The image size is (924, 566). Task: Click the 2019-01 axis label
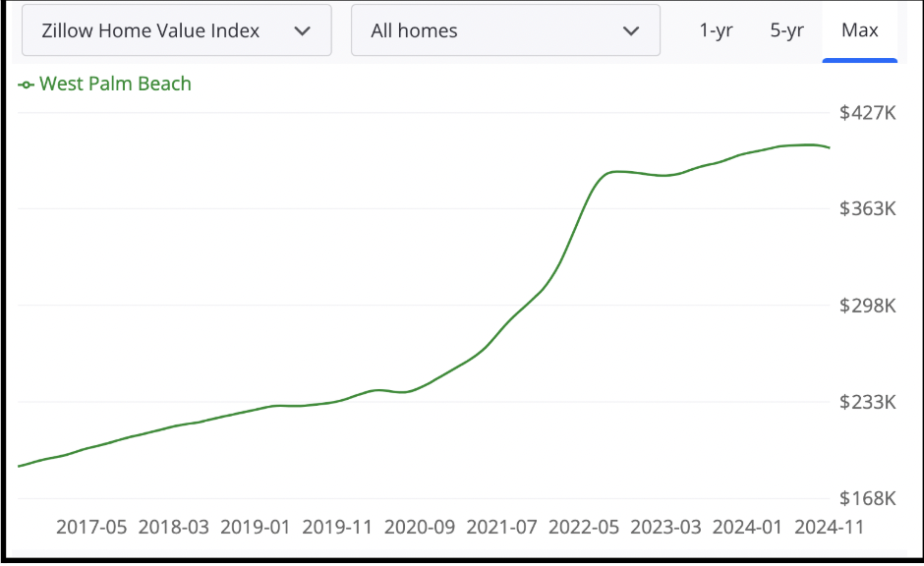click(x=256, y=527)
